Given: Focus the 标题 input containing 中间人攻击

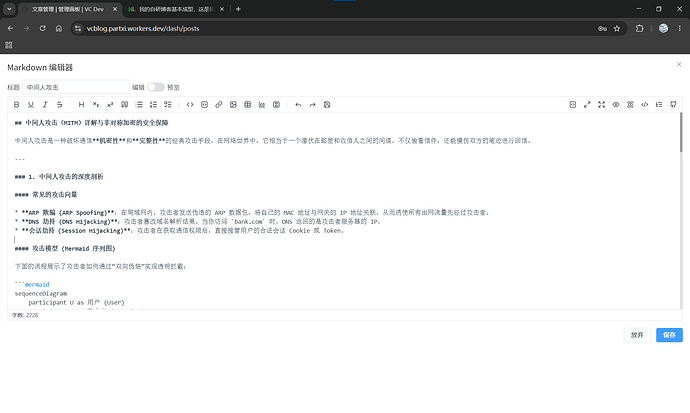Looking at the screenshot, I should point(76,87).
